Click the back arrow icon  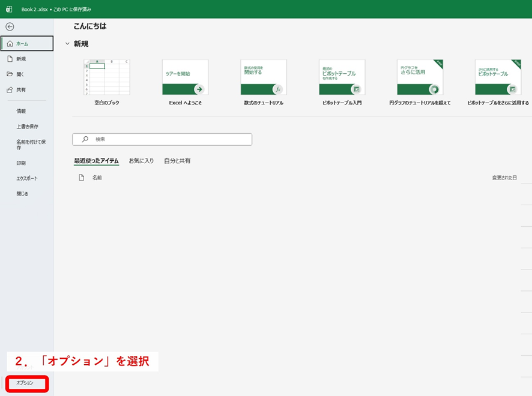[10, 27]
